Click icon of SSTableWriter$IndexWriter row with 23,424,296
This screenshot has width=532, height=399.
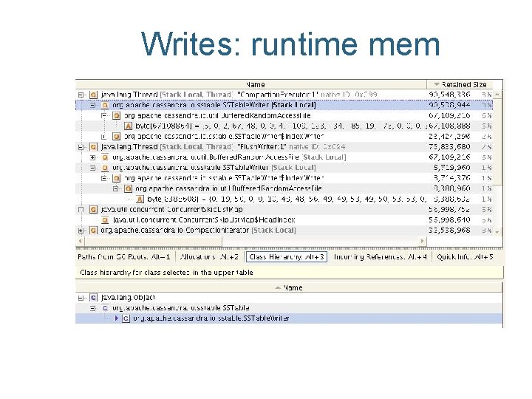click(x=117, y=137)
